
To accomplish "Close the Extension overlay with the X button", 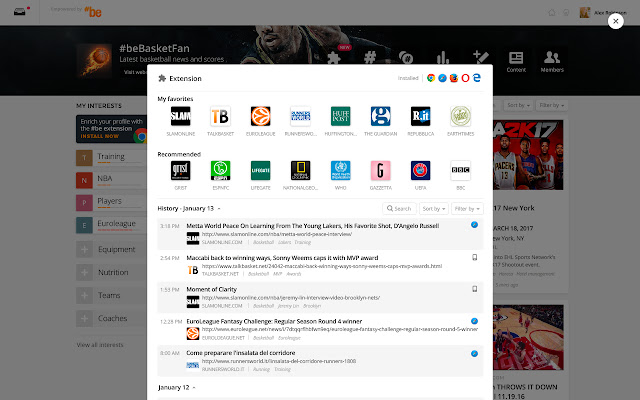I will (x=616, y=21).
